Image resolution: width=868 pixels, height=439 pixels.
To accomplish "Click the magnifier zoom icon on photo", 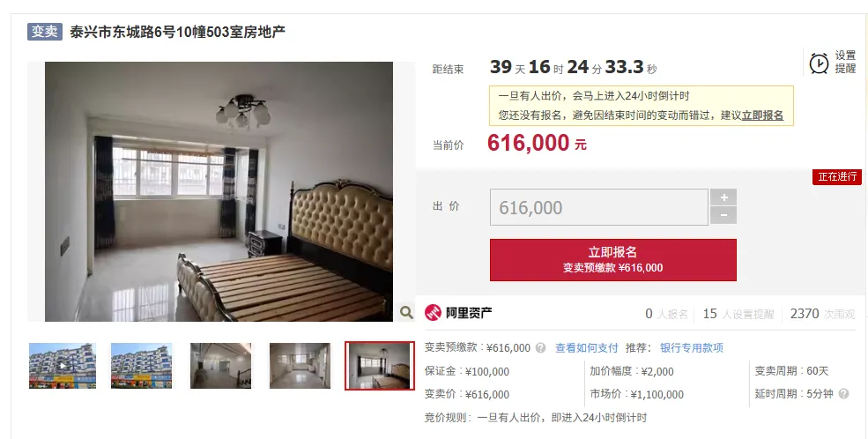I will tap(406, 312).
